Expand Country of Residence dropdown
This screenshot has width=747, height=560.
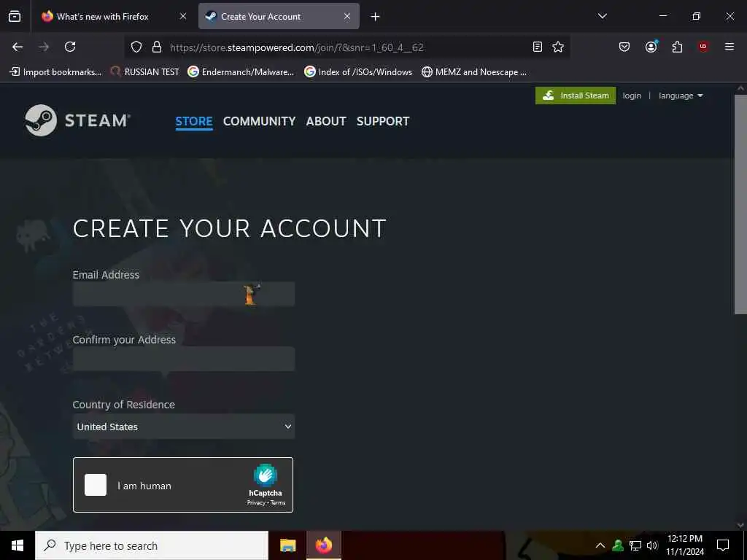pos(183,427)
